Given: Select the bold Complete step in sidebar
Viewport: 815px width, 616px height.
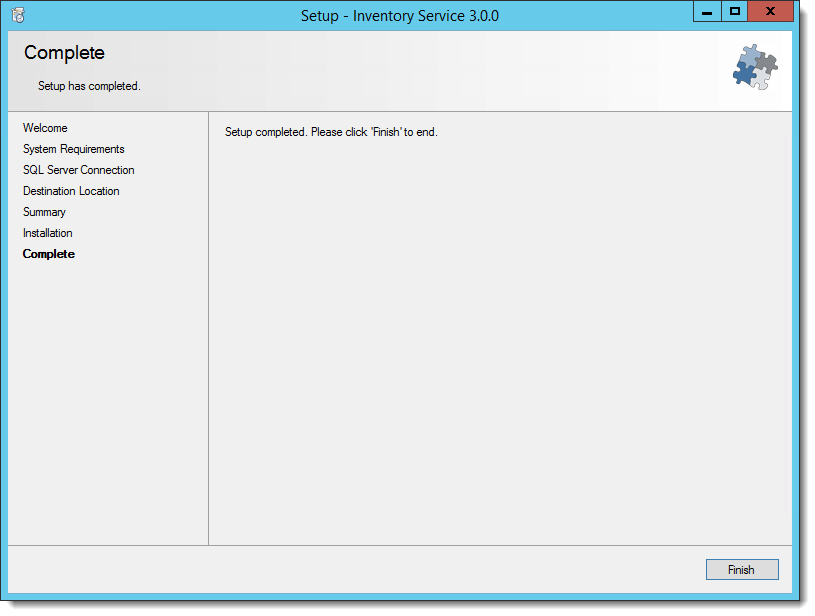Looking at the screenshot, I should [49, 254].
